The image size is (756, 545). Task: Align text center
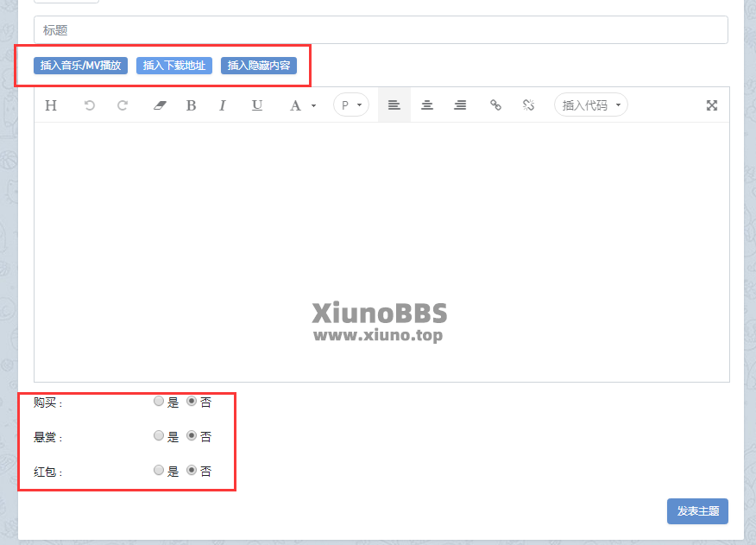point(426,105)
